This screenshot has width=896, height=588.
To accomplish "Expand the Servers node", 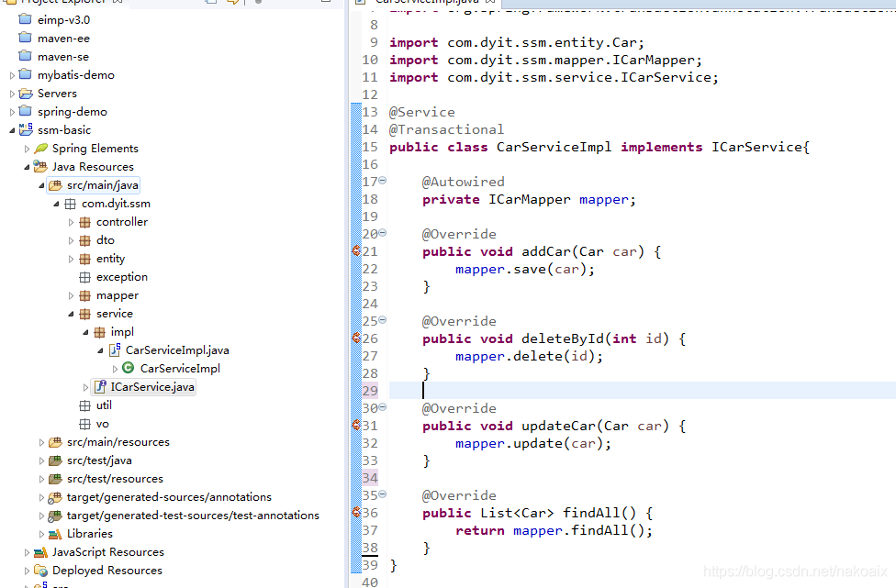I will (x=12, y=94).
